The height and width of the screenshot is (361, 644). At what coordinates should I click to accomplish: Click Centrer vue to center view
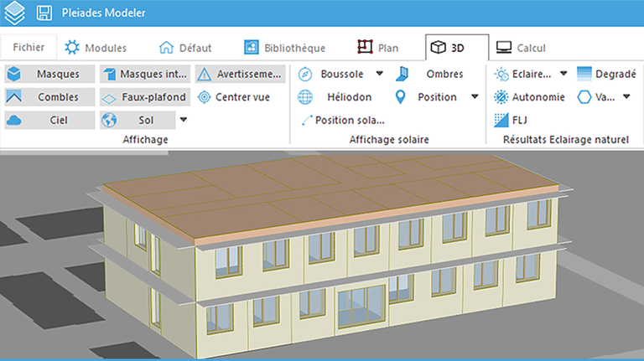234,97
